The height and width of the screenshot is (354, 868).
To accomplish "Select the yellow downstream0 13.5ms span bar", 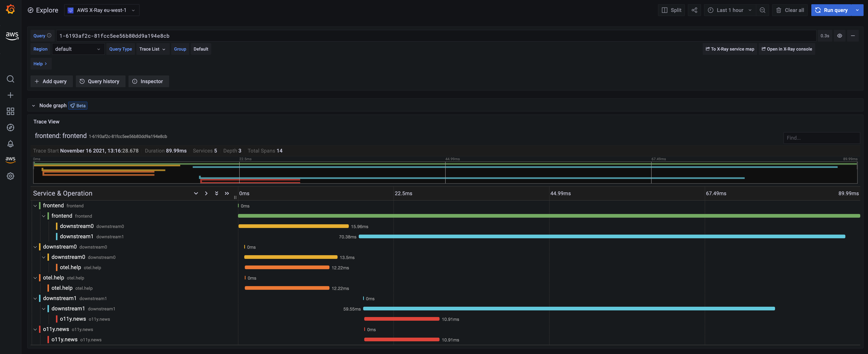I will [291, 257].
